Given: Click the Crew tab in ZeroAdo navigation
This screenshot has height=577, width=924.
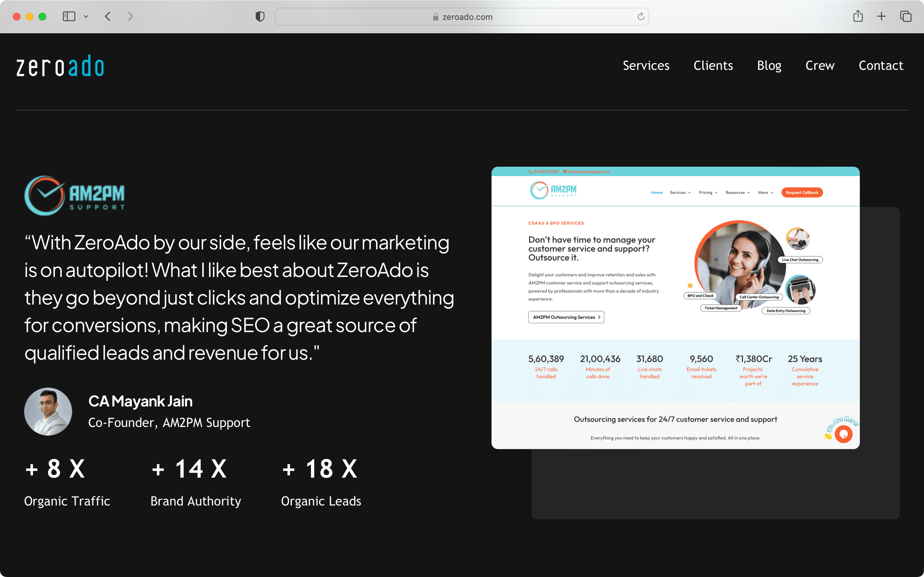Looking at the screenshot, I should (819, 65).
